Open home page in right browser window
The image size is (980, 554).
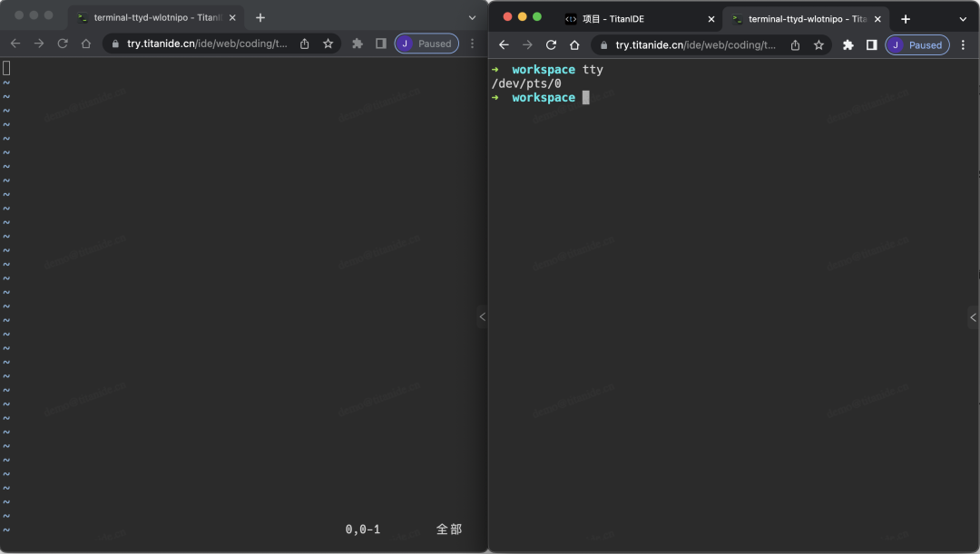[x=574, y=45]
